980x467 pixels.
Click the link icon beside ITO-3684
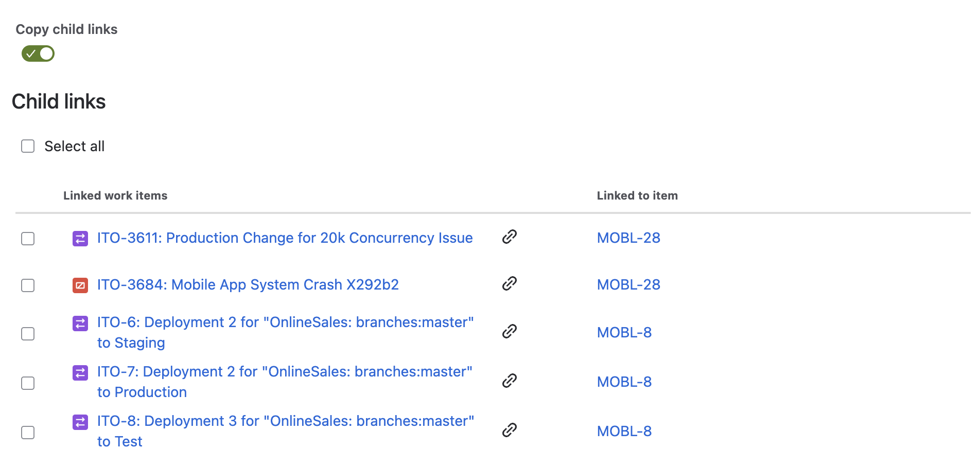click(509, 283)
